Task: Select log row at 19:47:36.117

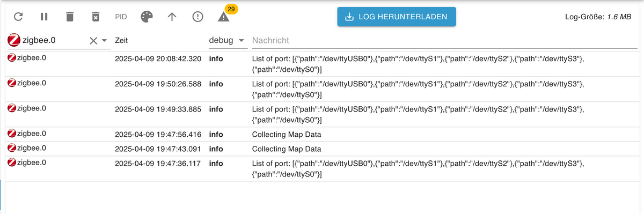Action: [322, 168]
